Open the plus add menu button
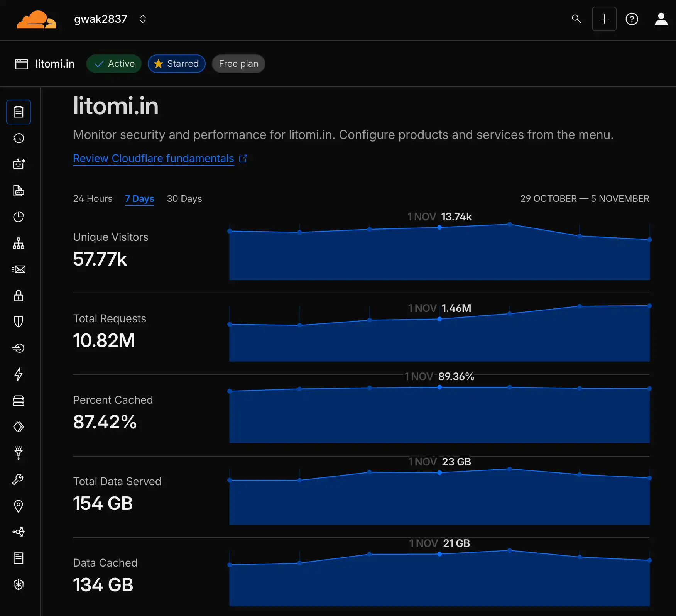Image resolution: width=676 pixels, height=616 pixels. [x=604, y=19]
